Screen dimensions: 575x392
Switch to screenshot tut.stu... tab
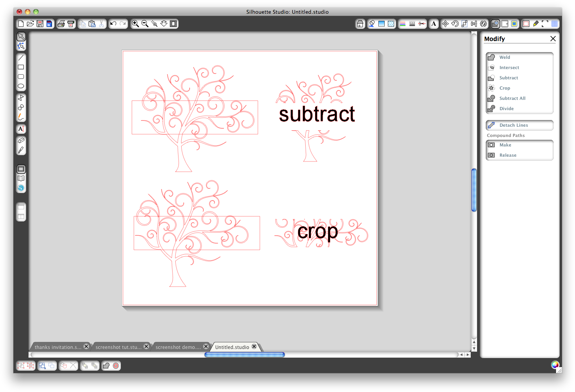(x=118, y=347)
